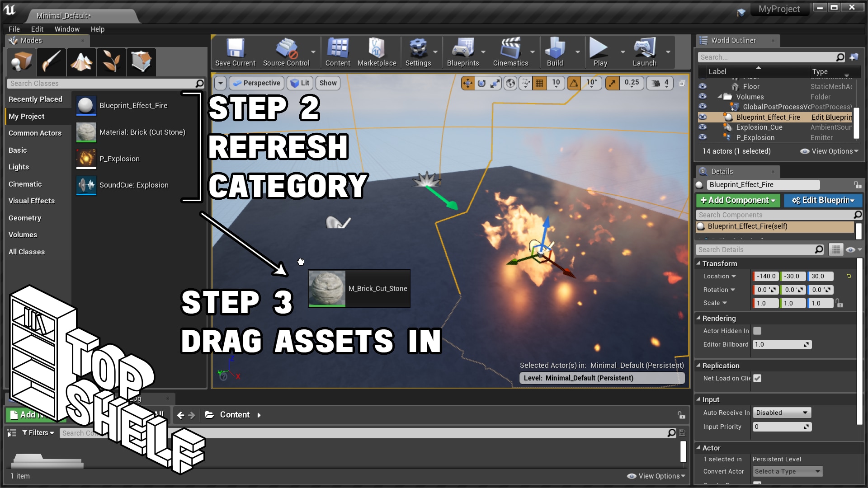Select the scale gizmo tool in viewport
Image resolution: width=868 pixels, height=488 pixels.
(x=495, y=83)
